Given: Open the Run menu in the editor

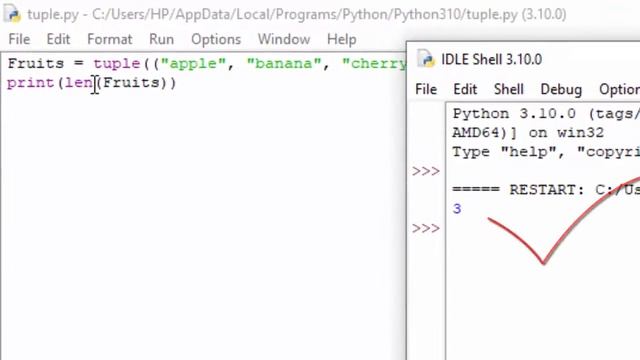Looking at the screenshot, I should (161, 39).
